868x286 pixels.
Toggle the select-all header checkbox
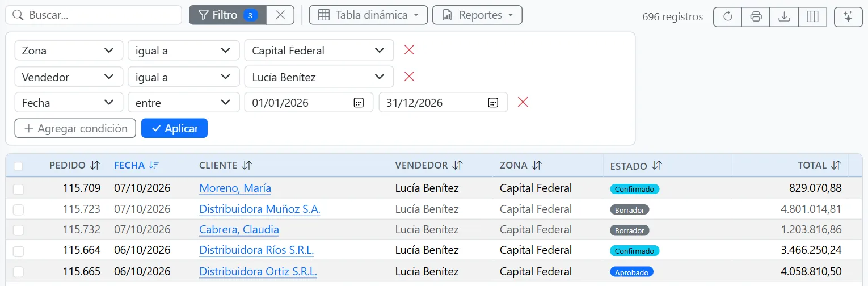point(18,166)
